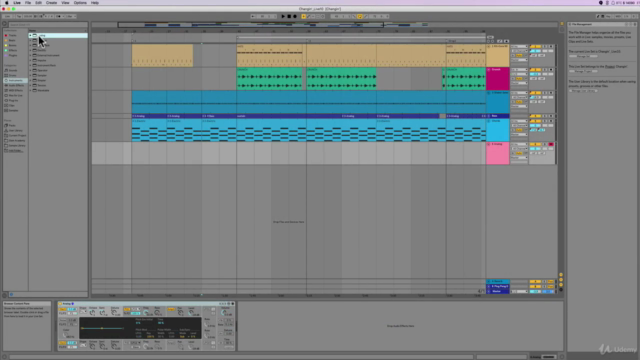
Task: Expand the Tension instrument folder
Action: pyautogui.click(x=30, y=85)
